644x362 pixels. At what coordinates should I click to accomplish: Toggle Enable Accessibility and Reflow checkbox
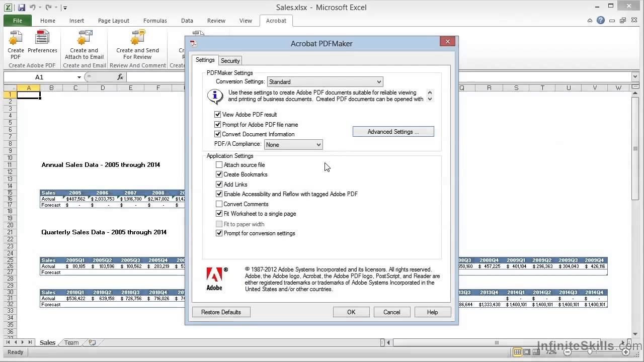click(x=219, y=194)
